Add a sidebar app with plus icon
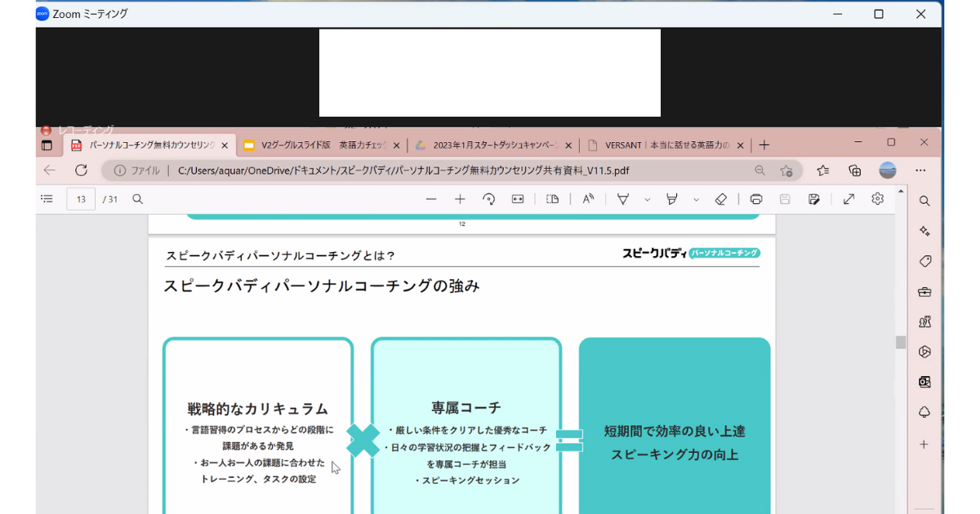The image size is (980, 514). [924, 445]
